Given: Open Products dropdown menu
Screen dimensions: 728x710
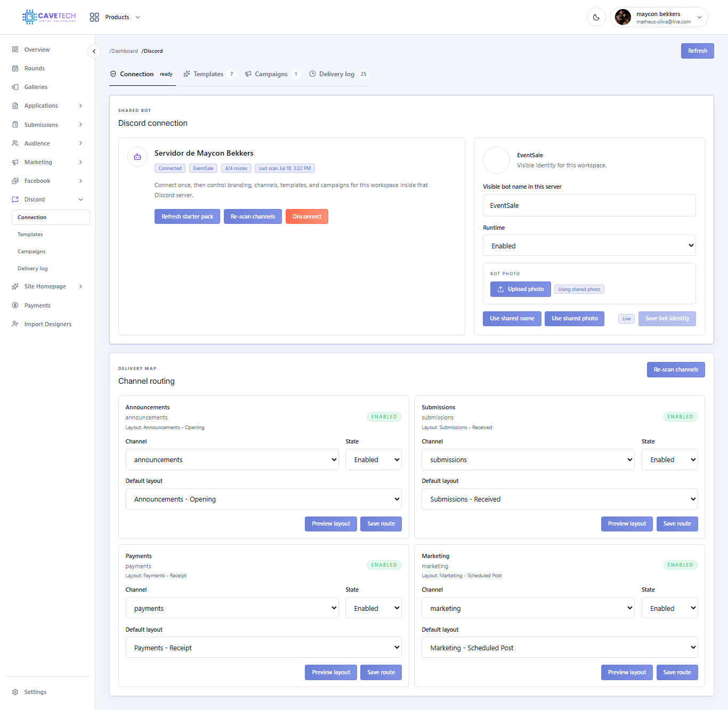Looking at the screenshot, I should tap(122, 17).
